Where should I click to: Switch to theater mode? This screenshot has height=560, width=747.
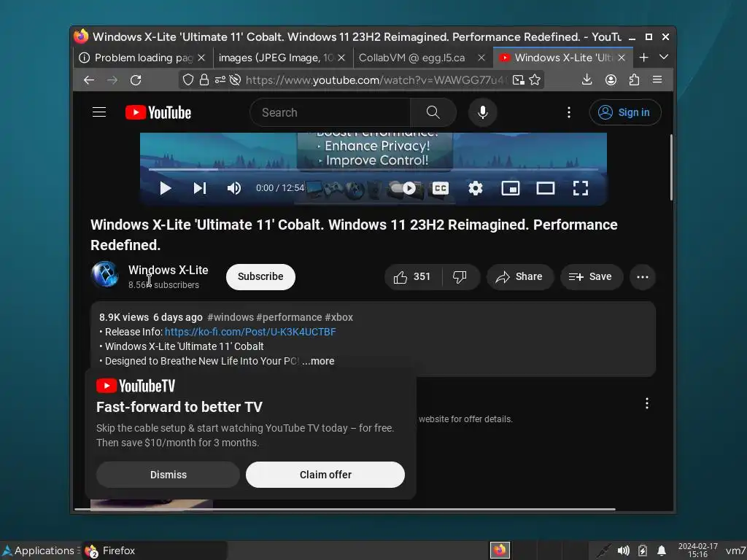click(546, 189)
